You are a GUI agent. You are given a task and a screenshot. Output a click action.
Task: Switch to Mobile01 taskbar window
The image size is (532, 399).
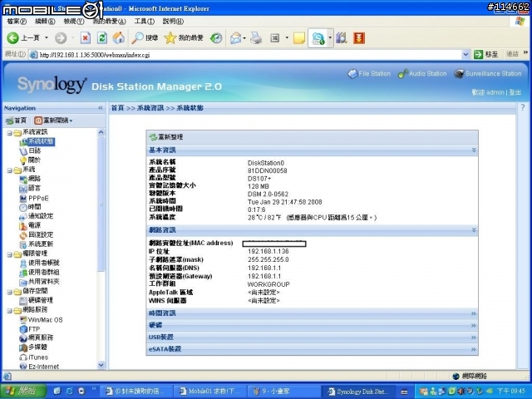209,392
